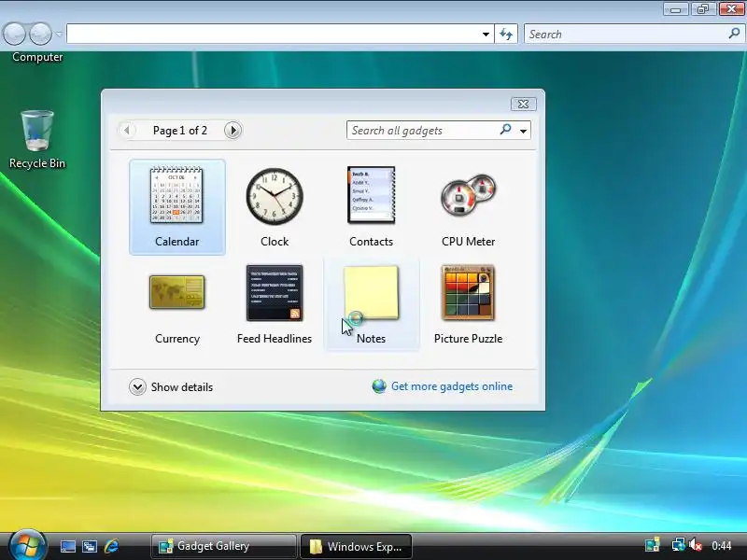Select the Feed Headlines gadget

coord(275,304)
